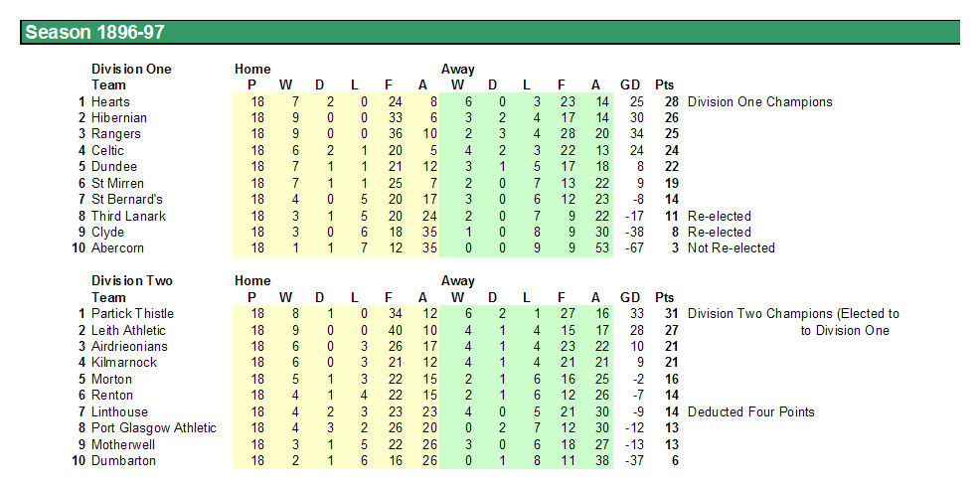This screenshot has height=489, width=980.
Task: Click the Division One heading
Action: point(131,69)
